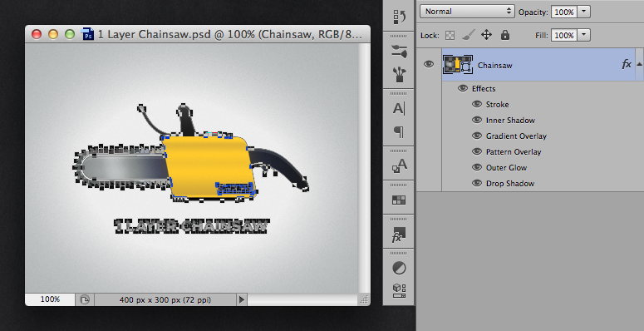
Task: Click the 1 Layer Chainsaw canvas text
Action: (191, 226)
